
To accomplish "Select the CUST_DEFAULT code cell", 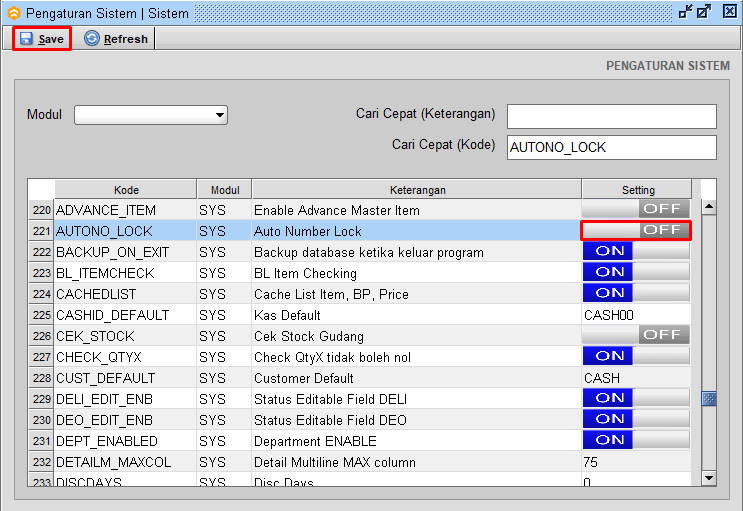I will pyautogui.click(x=125, y=378).
